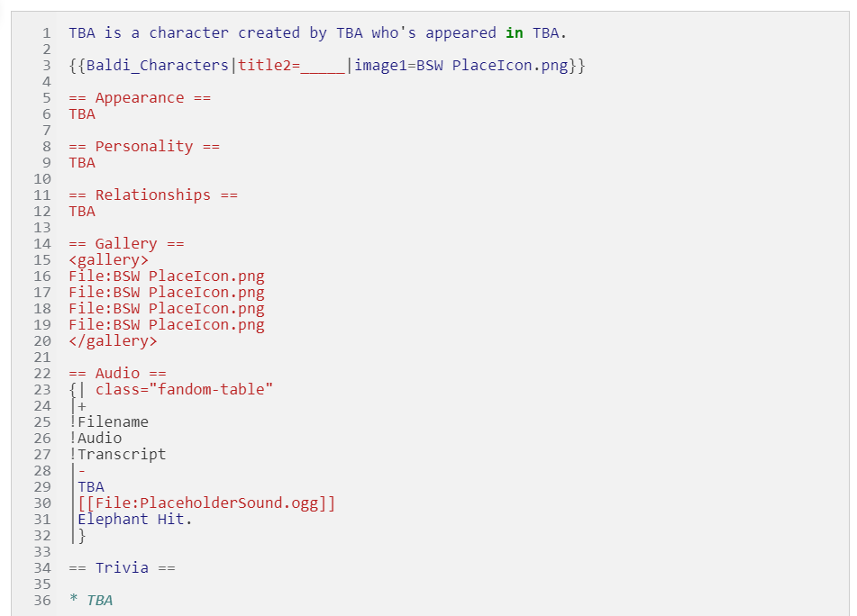Screen dimensions: 857x616
Task: Select the Appearance section heading
Action: pos(140,98)
